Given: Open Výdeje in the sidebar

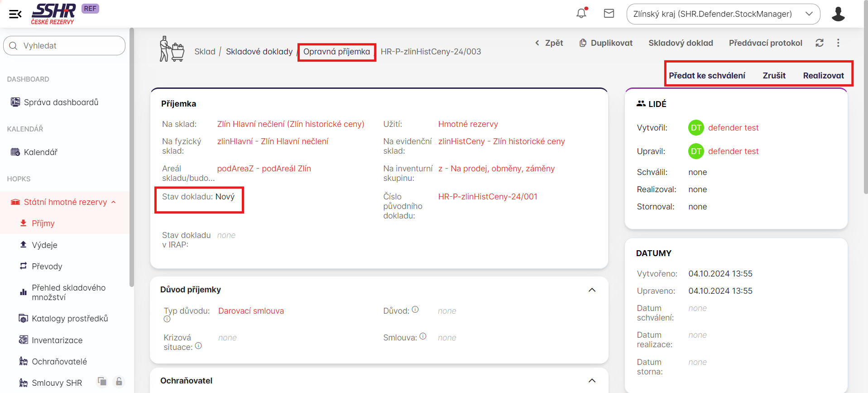Looking at the screenshot, I should point(44,245).
